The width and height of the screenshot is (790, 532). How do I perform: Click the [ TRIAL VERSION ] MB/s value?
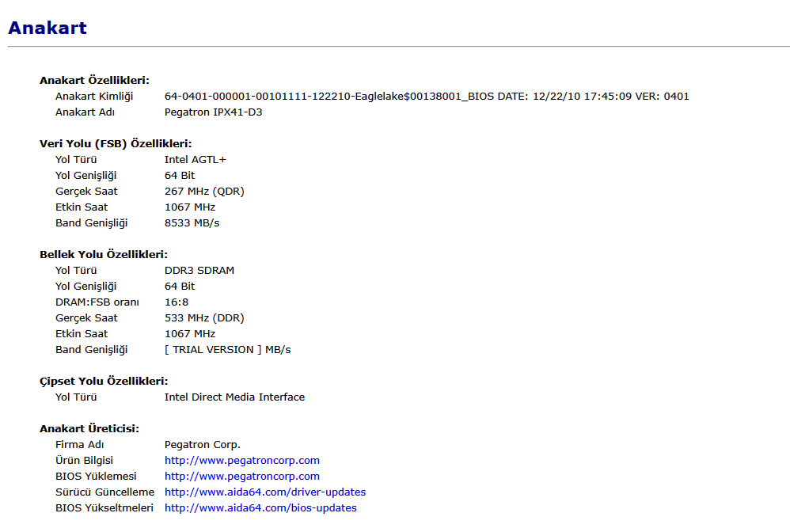pos(228,350)
